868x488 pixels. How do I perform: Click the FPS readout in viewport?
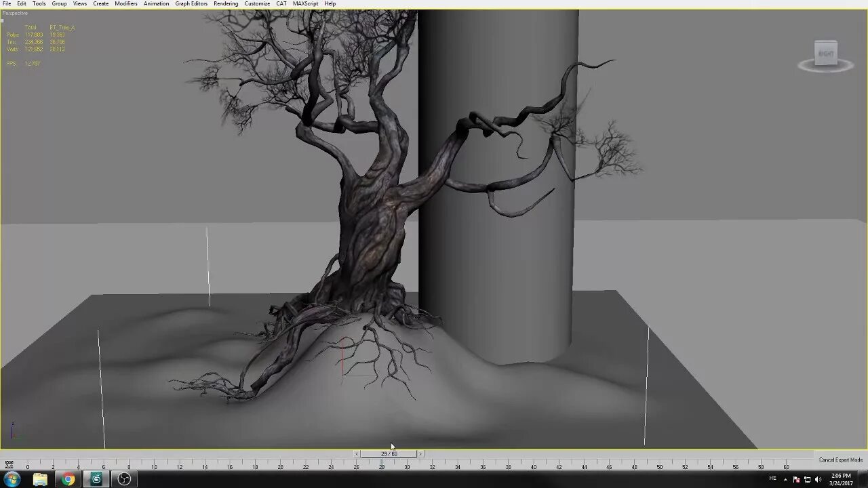click(24, 64)
